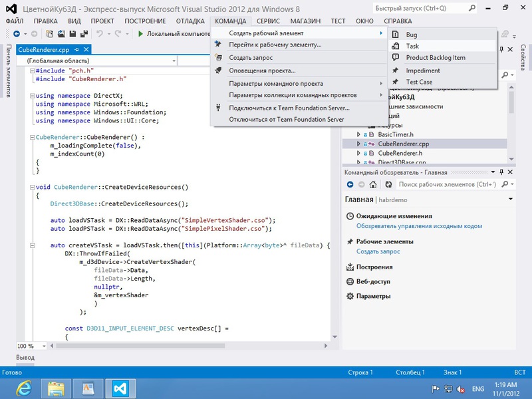This screenshot has height=399, width=532.
Task: Open Team Explorer Главная page dropdown arrow
Action: 510,199
